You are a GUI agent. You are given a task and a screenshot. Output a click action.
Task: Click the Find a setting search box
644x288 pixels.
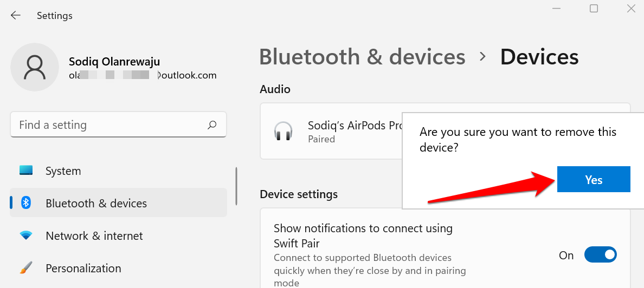coord(118,125)
